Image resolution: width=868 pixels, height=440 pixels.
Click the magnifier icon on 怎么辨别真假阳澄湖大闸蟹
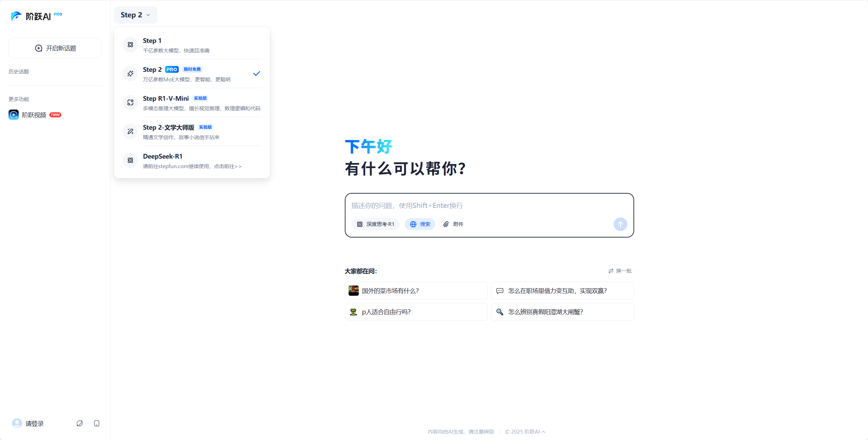[500, 312]
